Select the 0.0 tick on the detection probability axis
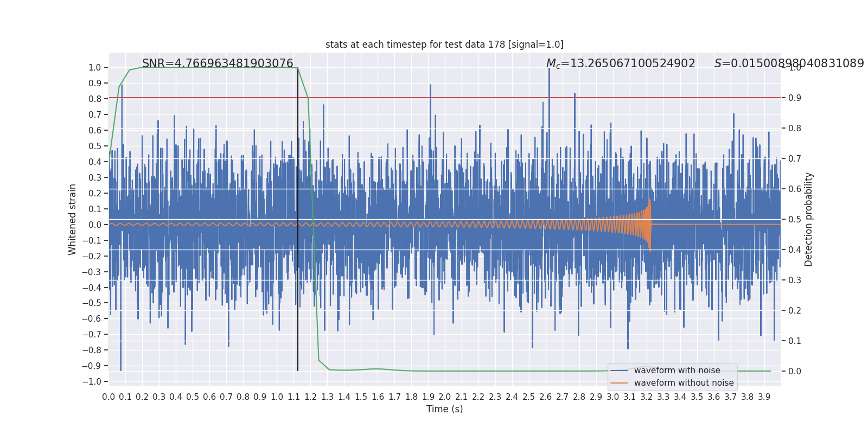 click(795, 372)
